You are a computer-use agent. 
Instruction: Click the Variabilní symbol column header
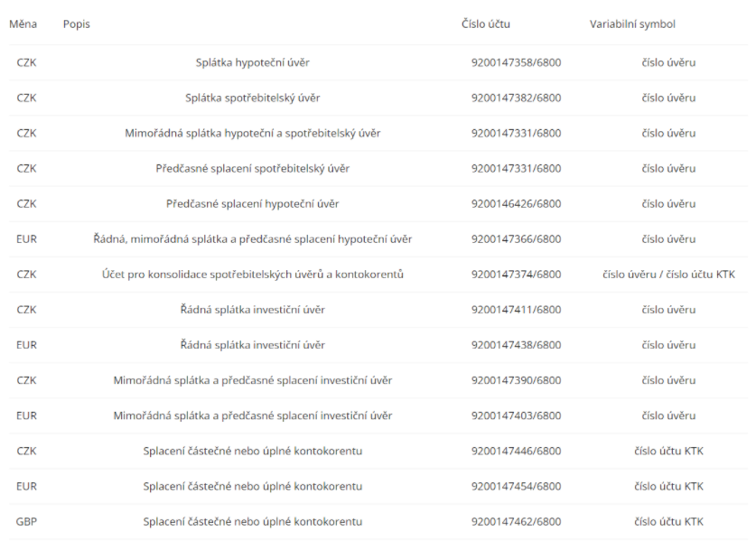tap(632, 24)
